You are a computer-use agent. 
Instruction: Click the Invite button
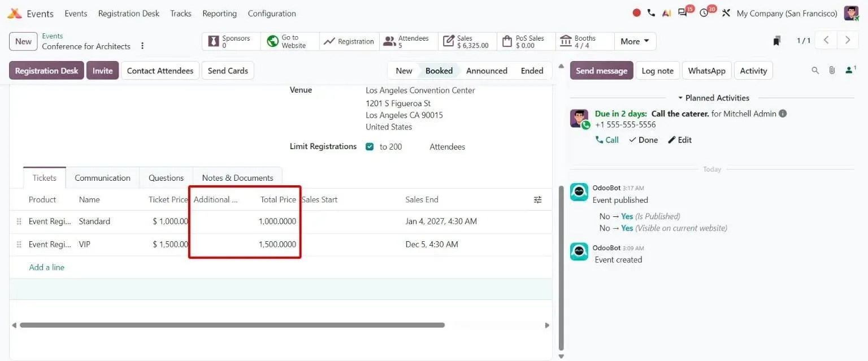[x=102, y=71]
